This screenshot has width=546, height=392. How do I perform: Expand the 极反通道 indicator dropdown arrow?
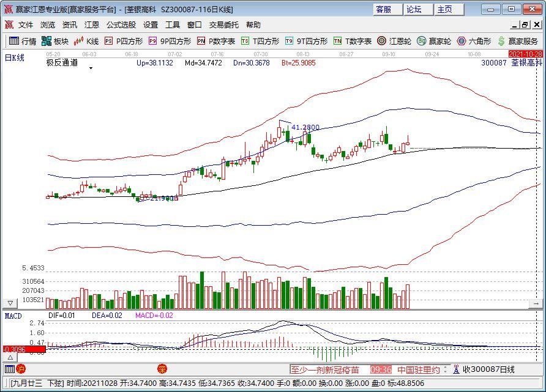tap(91, 68)
